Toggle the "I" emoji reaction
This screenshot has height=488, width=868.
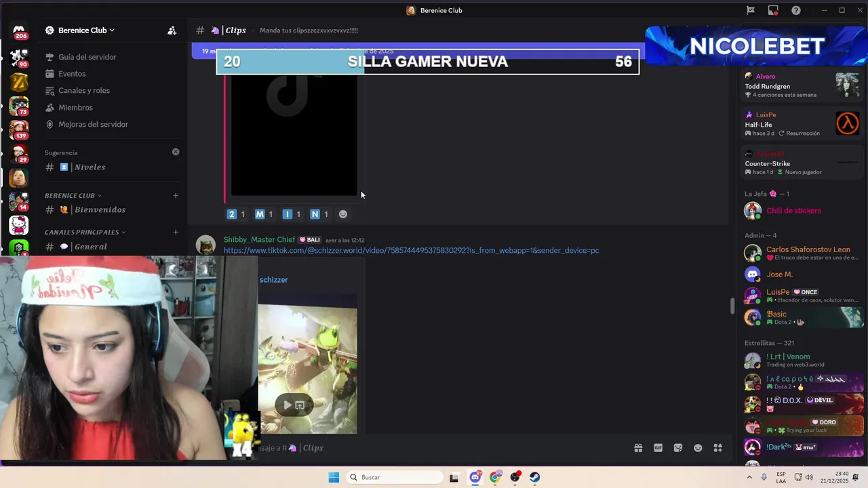click(x=292, y=214)
